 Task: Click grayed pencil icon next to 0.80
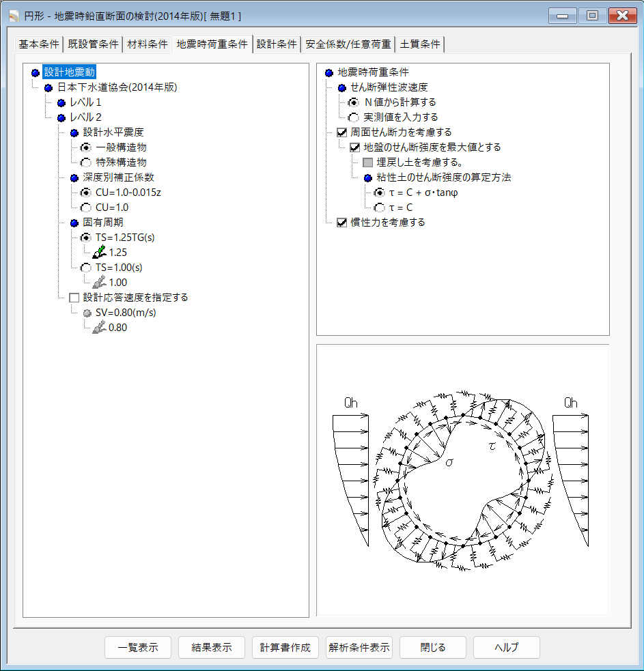pyautogui.click(x=99, y=328)
